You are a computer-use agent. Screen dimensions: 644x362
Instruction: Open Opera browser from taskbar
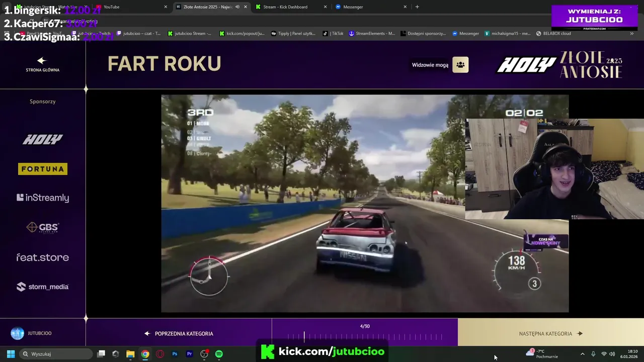tap(160, 354)
